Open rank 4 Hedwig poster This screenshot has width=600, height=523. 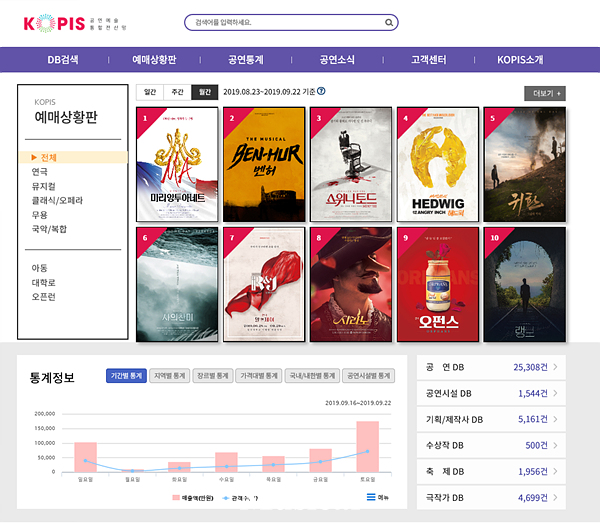(x=438, y=165)
